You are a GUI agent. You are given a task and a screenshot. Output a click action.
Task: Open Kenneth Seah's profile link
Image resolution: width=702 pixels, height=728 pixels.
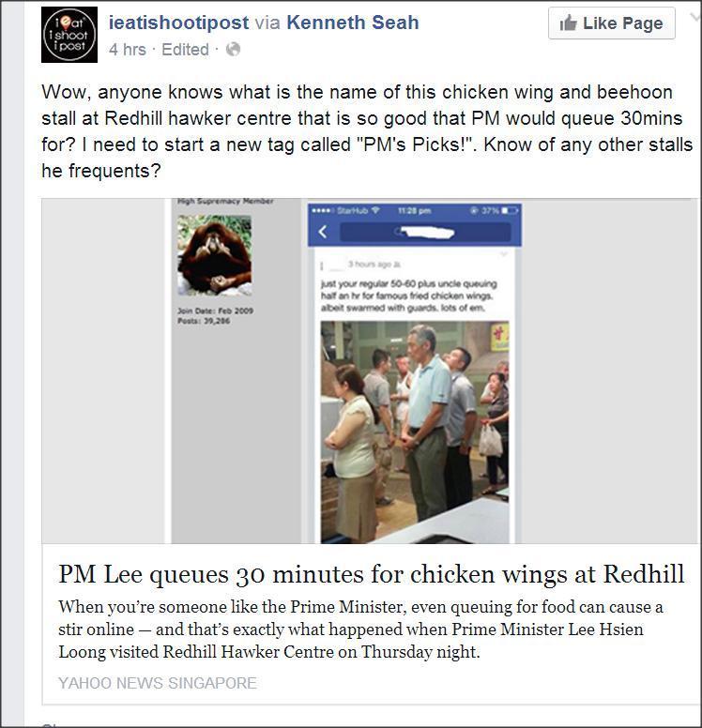[353, 23]
